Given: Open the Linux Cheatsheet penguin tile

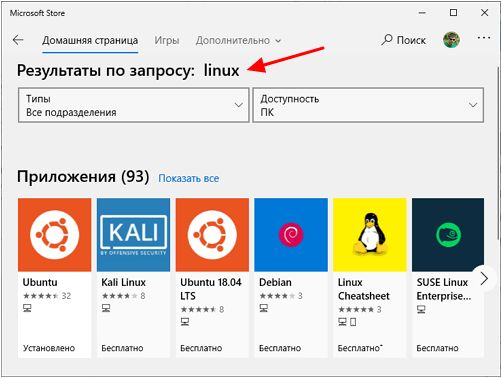Looking at the screenshot, I should click(x=370, y=235).
